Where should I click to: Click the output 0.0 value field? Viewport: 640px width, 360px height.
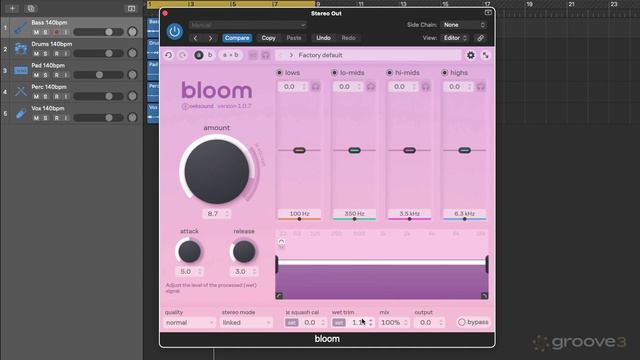pyautogui.click(x=429, y=322)
